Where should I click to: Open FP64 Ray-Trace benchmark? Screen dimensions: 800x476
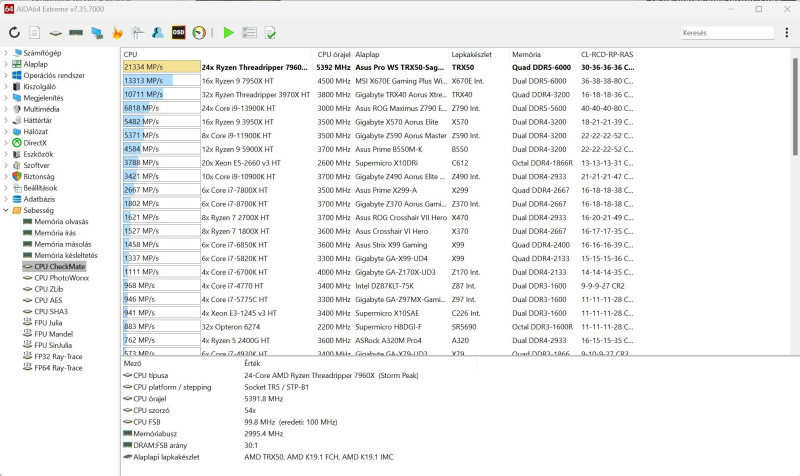tap(58, 367)
